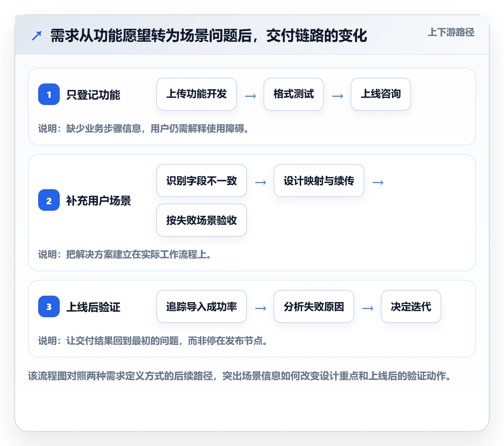Select the 按失败场景验收 step box

pos(202,220)
